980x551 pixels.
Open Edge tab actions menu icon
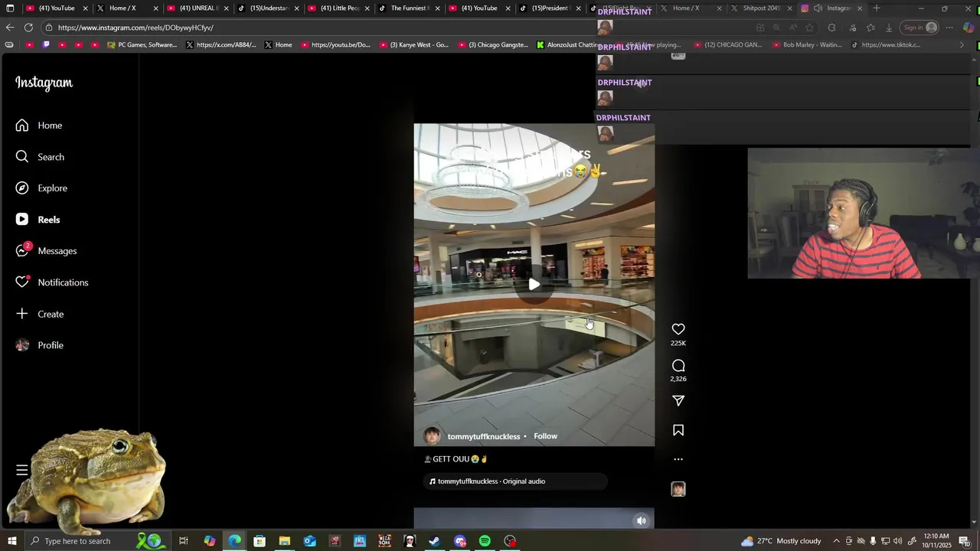click(x=10, y=8)
